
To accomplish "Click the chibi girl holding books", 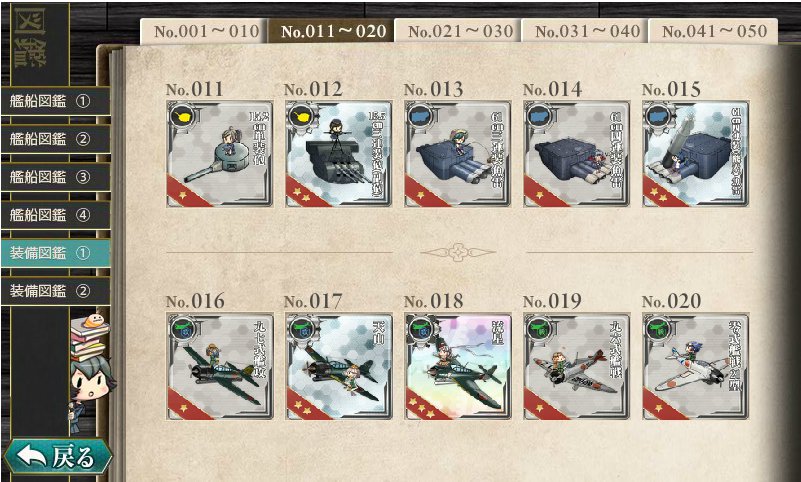I will (x=91, y=371).
